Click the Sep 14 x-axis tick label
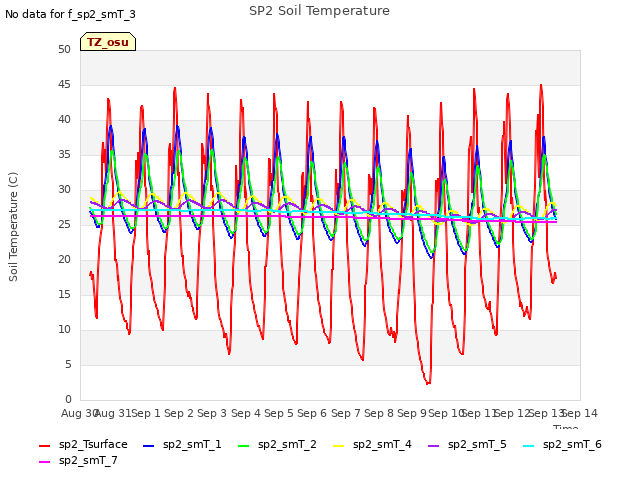Viewport: 640px width, 480px height. (580, 413)
